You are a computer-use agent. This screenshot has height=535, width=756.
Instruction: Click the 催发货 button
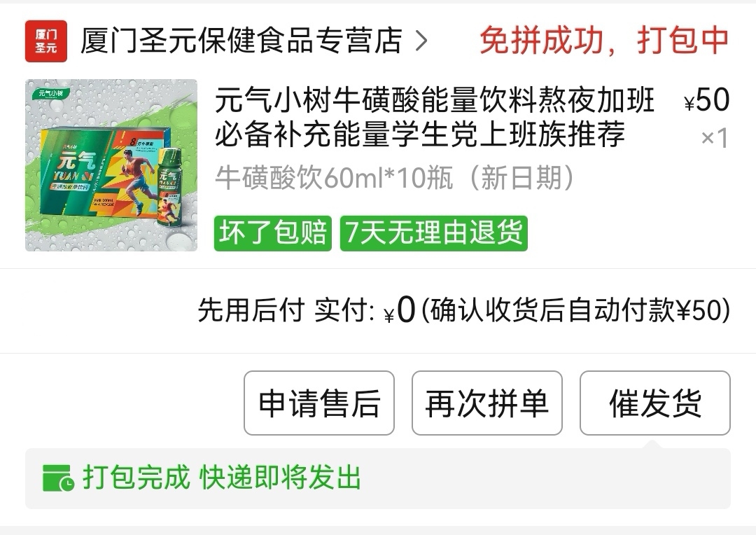654,403
